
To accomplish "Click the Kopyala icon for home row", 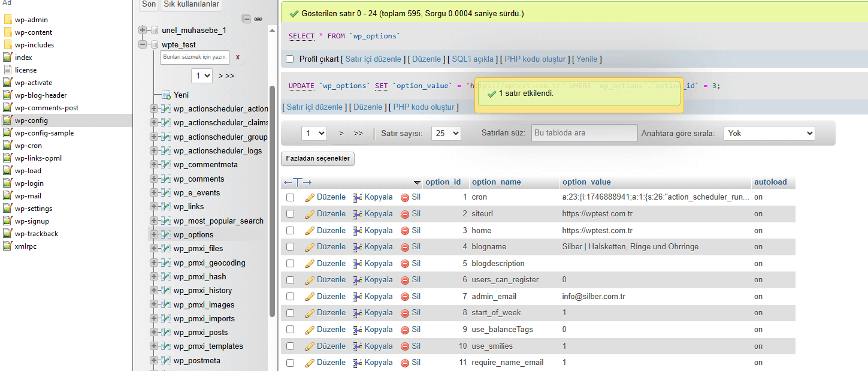I will (358, 231).
